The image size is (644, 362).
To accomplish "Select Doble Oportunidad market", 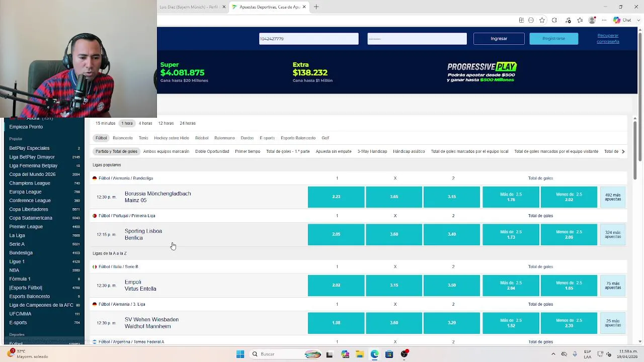I will point(212,151).
